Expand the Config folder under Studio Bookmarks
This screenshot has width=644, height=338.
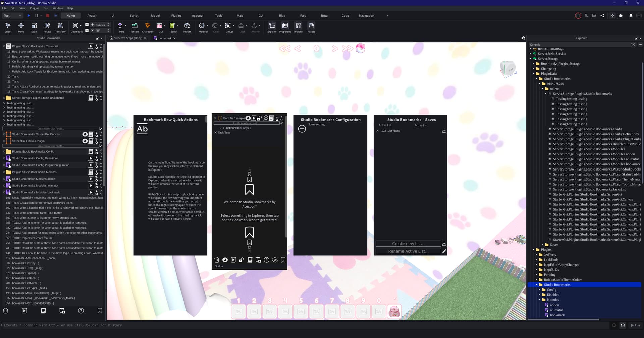point(540,290)
